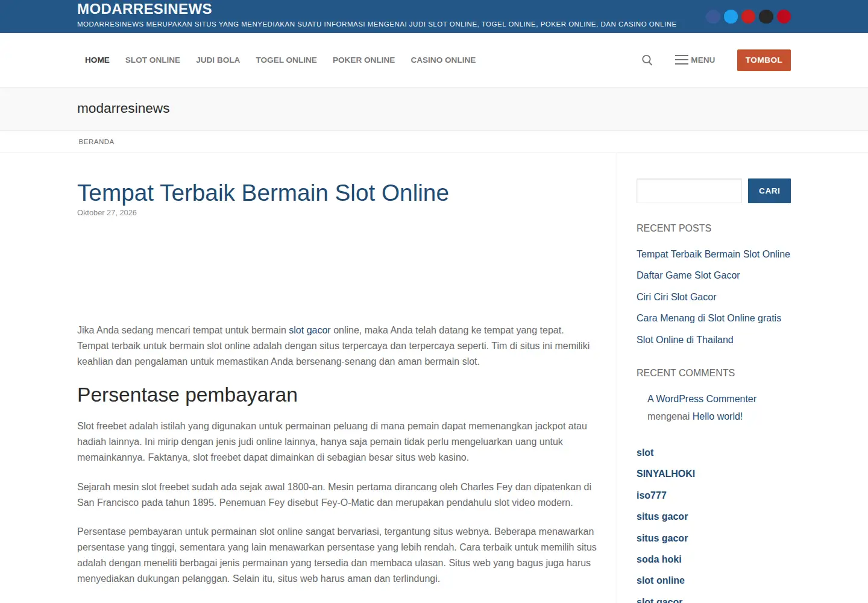868x603 pixels.
Task: Open the hamburger MENU toggle
Action: (695, 60)
